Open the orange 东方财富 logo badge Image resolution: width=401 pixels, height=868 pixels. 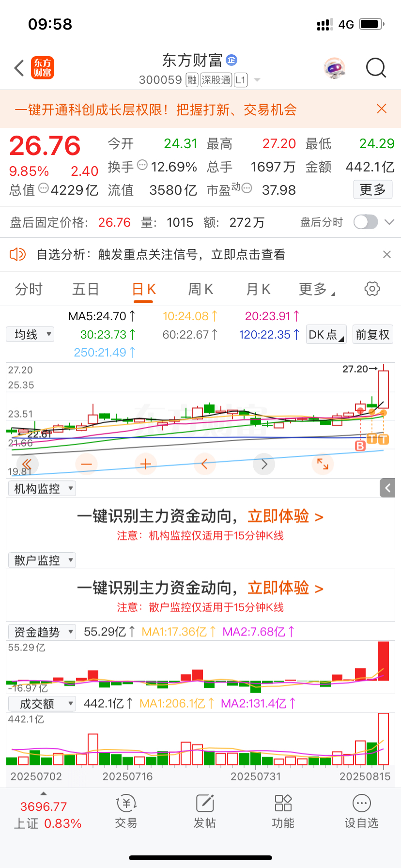[x=43, y=68]
